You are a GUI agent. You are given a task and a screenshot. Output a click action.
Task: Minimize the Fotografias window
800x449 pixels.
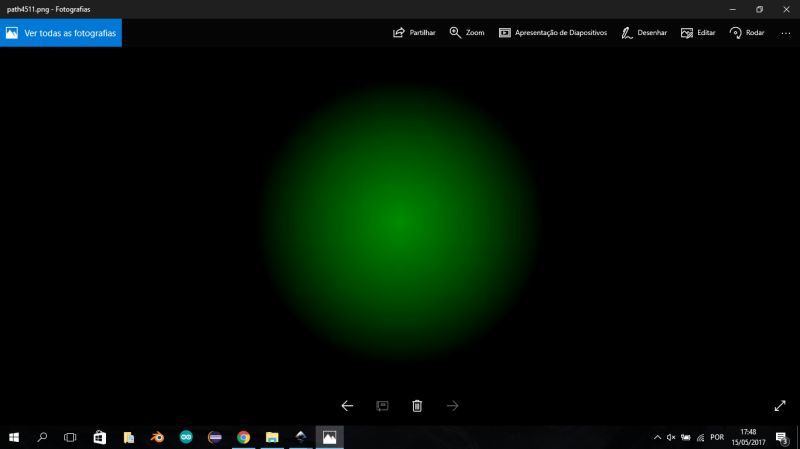coord(733,9)
